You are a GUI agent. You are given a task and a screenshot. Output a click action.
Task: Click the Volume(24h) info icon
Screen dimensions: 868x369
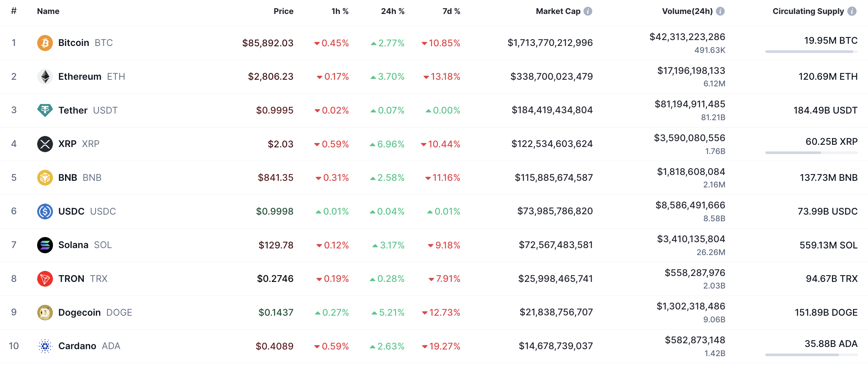click(x=721, y=11)
